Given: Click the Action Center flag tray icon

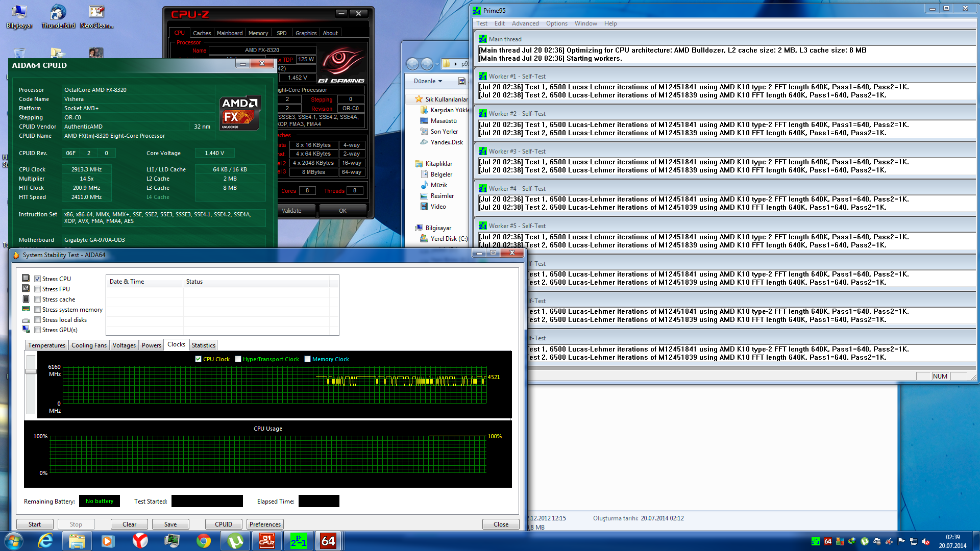Looking at the screenshot, I should coord(901,541).
